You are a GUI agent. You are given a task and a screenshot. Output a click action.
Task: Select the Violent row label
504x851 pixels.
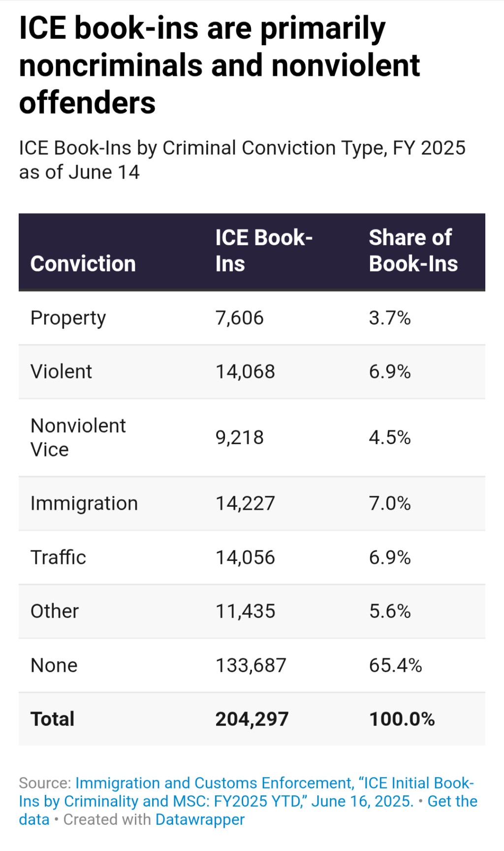click(61, 372)
